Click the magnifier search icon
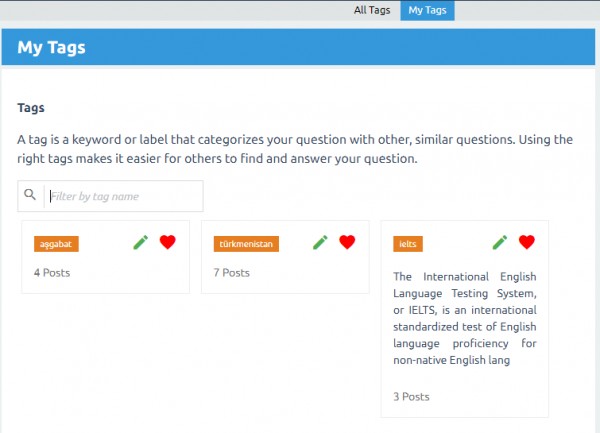This screenshot has width=600, height=433. coord(30,195)
